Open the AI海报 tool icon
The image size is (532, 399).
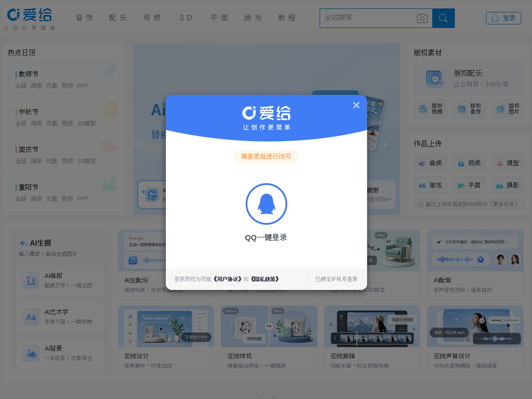(31, 280)
